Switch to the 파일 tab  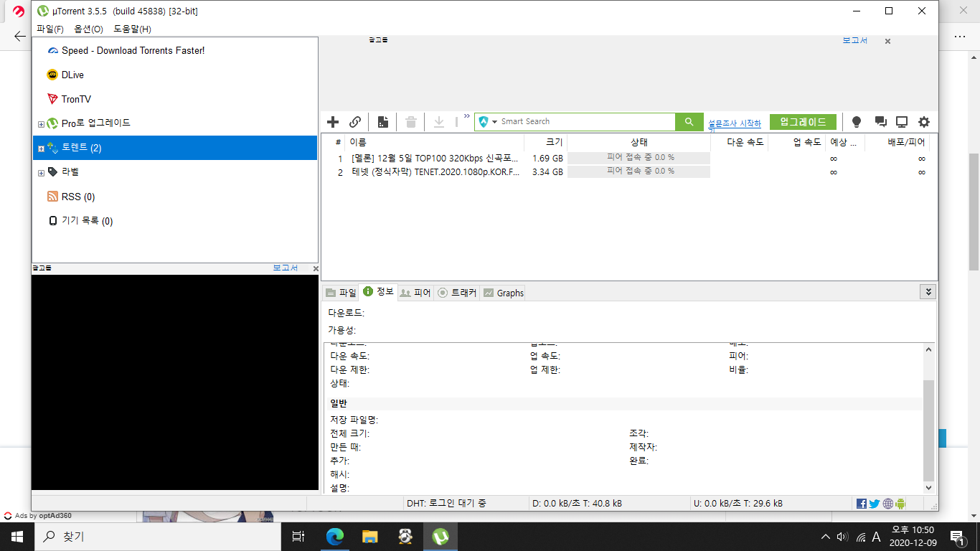pos(340,293)
